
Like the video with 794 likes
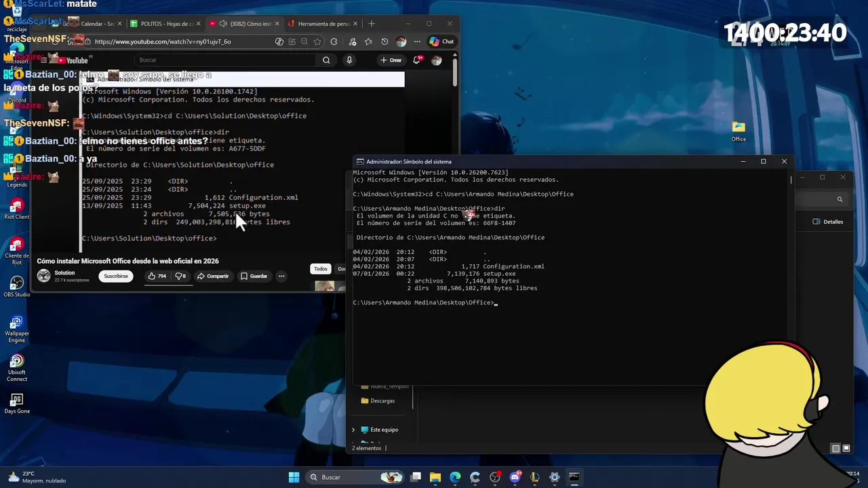(x=157, y=276)
